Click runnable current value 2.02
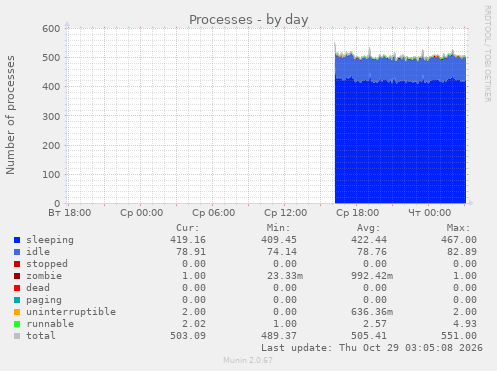Viewport: 497px width, 371px height. (194, 324)
